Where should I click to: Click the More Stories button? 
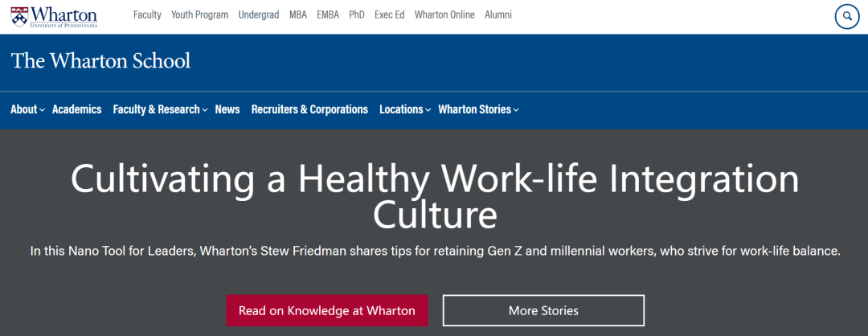point(543,310)
